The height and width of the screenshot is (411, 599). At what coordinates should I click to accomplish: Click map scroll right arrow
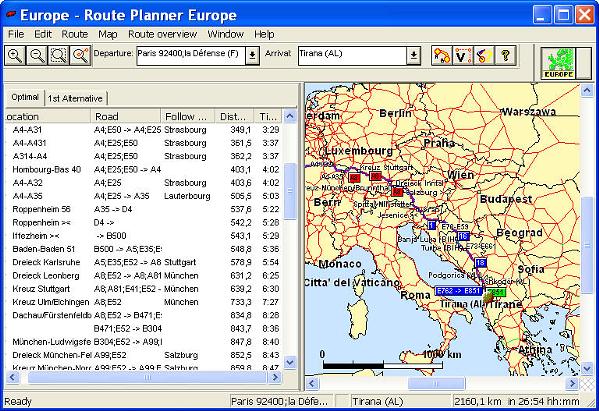pyautogui.click(x=572, y=383)
